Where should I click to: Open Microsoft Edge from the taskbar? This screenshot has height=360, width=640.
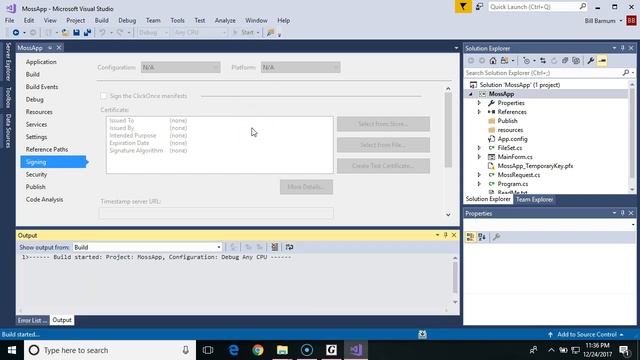coord(233,350)
